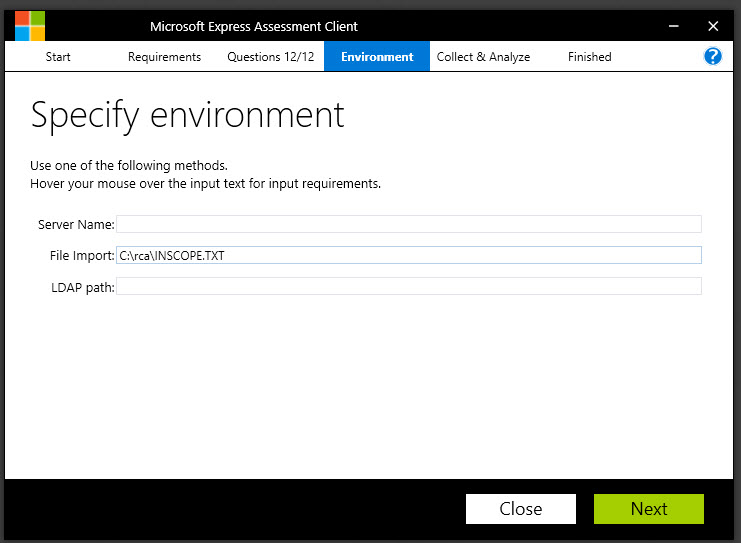Image resolution: width=741 pixels, height=543 pixels.
Task: Click the help question mark icon
Action: [x=713, y=56]
